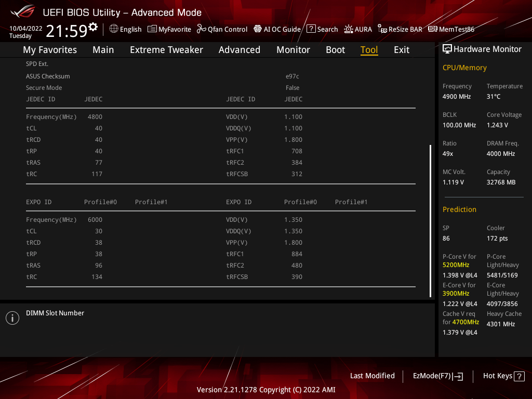Click the DIMM Slot Number help text
The height and width of the screenshot is (399, 532).
point(55,313)
